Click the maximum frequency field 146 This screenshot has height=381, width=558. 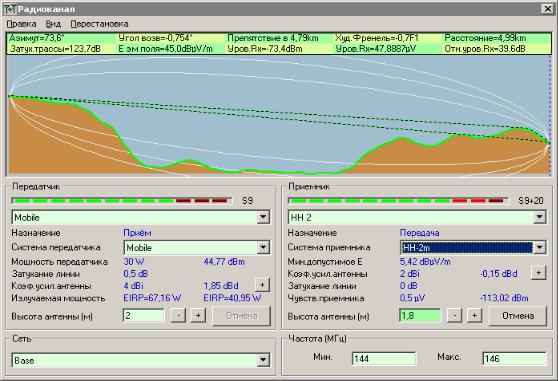click(514, 359)
